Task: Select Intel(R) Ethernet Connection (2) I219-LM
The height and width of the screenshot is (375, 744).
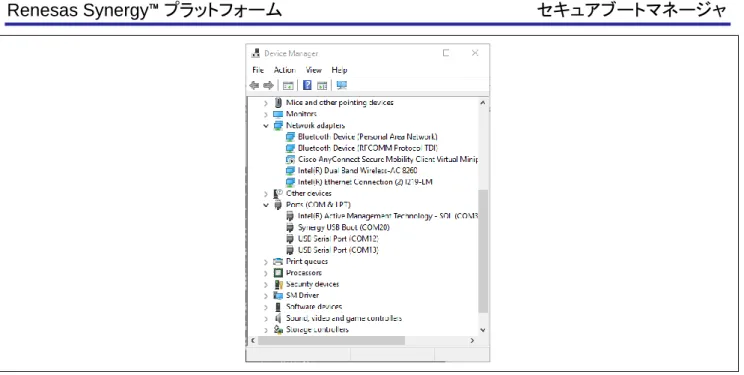Action: tap(365, 182)
